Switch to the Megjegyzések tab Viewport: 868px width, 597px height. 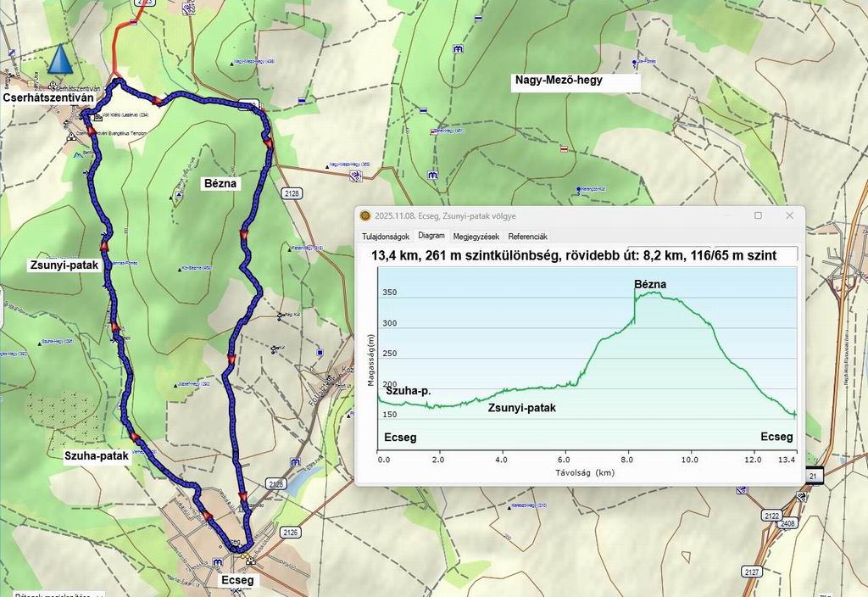(x=476, y=237)
